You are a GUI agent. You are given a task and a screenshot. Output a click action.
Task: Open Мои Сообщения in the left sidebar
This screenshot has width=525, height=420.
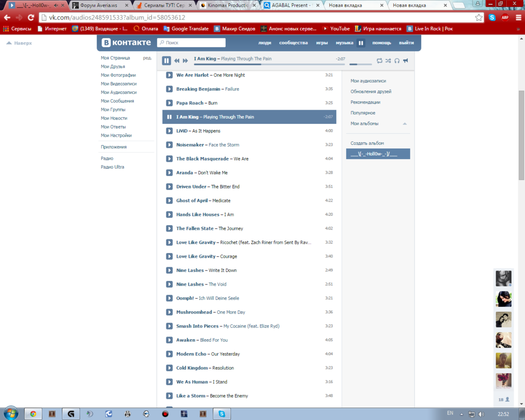(x=117, y=101)
